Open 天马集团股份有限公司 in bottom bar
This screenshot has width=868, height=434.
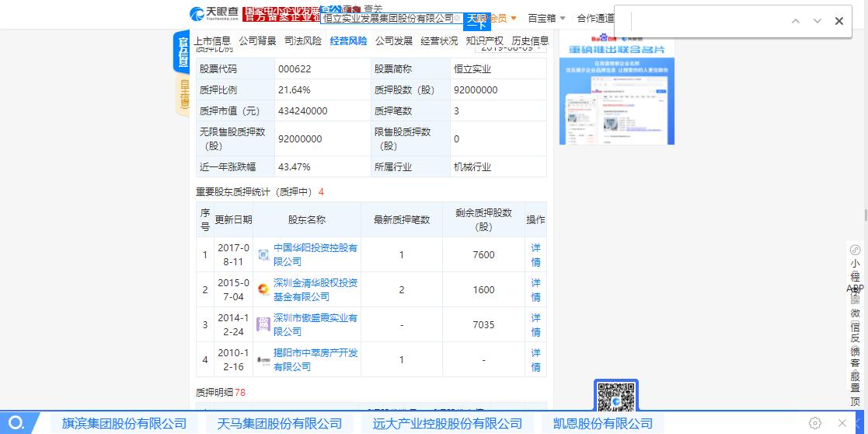[280, 424]
